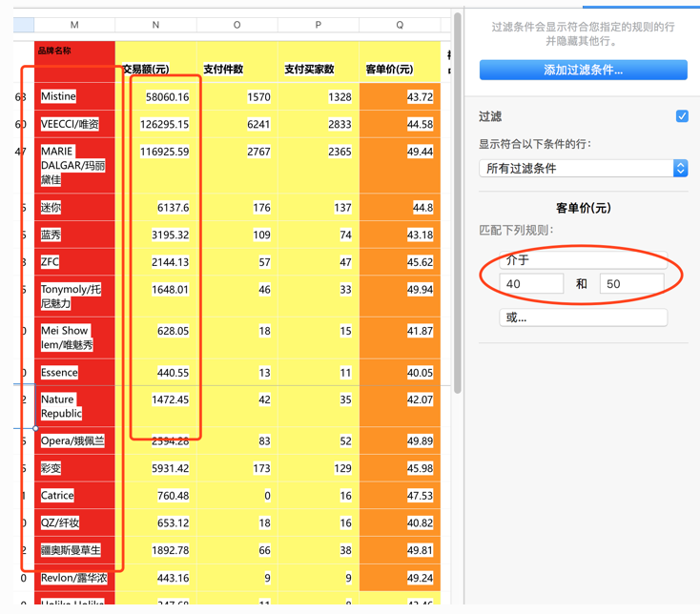Select the 疆奥斯曼草生 cell
This screenshot has width=700, height=614.
pos(74,550)
